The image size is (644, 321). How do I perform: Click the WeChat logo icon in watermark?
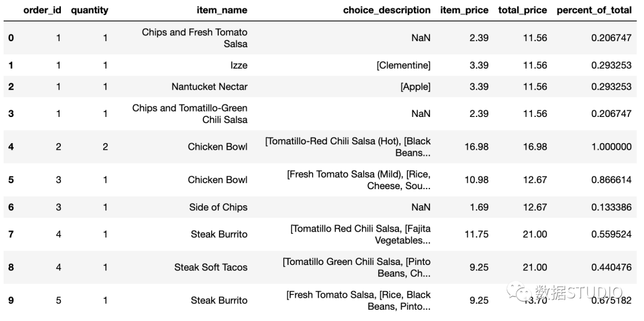(x=519, y=291)
